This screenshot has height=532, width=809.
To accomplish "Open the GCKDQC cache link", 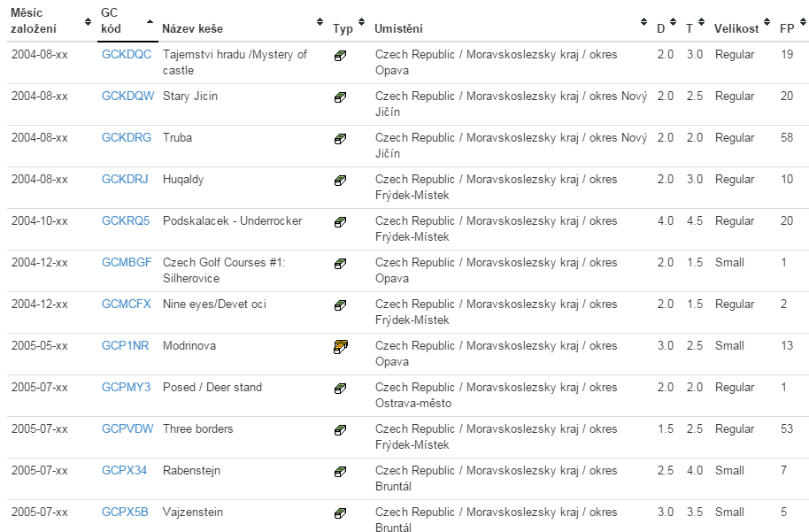I will [x=127, y=55].
